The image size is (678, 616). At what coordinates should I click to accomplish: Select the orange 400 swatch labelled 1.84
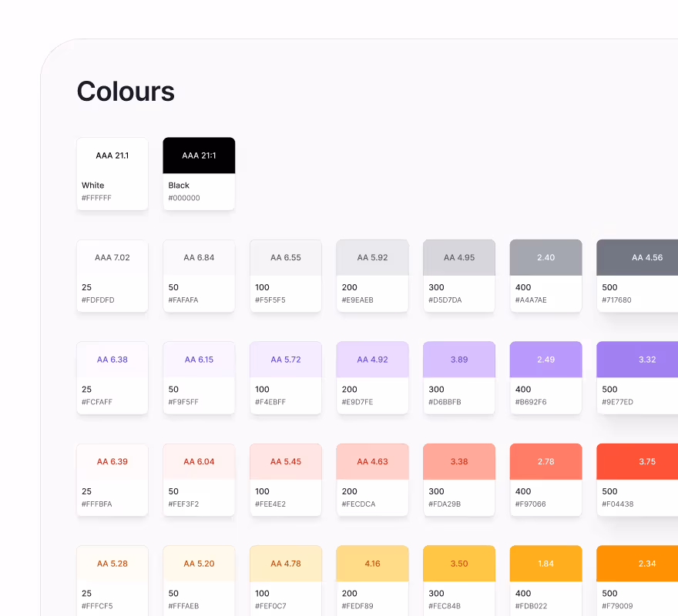546,581
